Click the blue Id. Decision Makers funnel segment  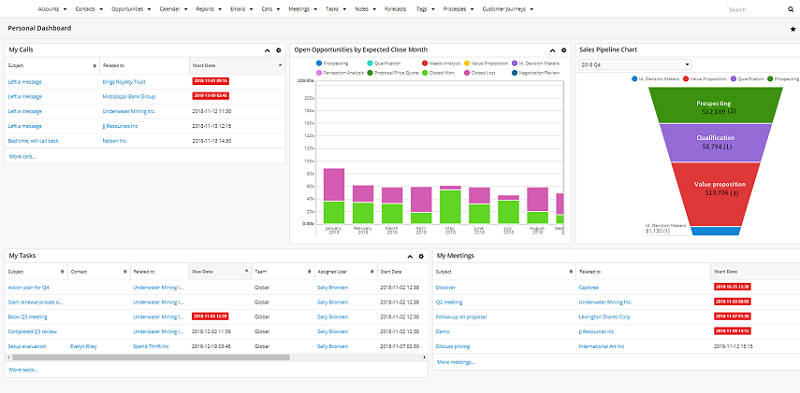715,231
